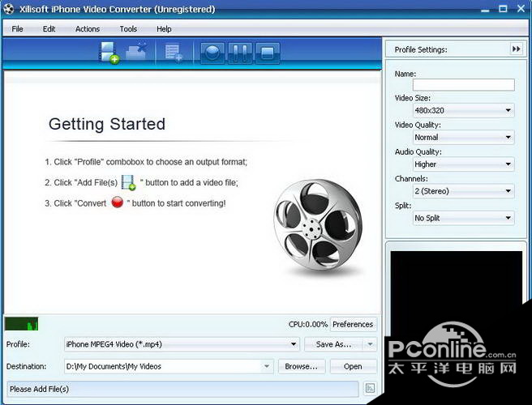Viewport: 532px width, 405px height.
Task: Open the Tools menu
Action: (x=128, y=29)
